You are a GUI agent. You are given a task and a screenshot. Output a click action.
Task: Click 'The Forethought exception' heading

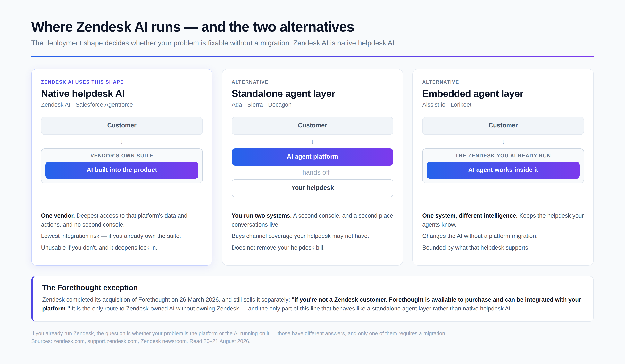click(90, 288)
